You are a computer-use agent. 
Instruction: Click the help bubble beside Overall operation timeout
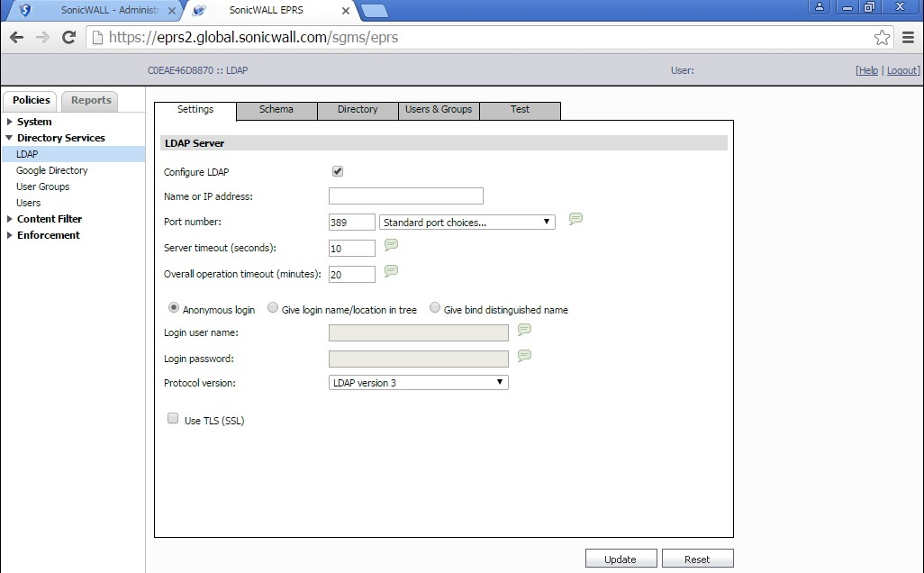point(391,271)
